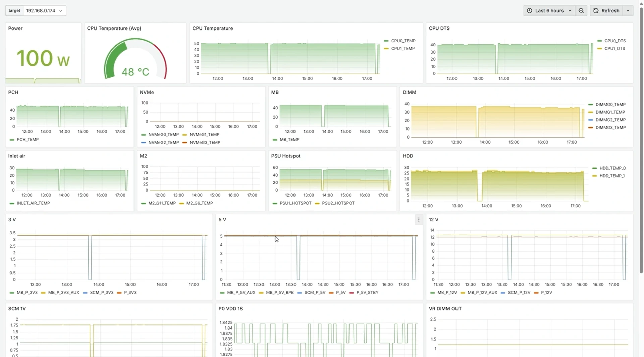Open the CPU DTS panel title menu
This screenshot has height=357, width=644.
pyautogui.click(x=439, y=28)
